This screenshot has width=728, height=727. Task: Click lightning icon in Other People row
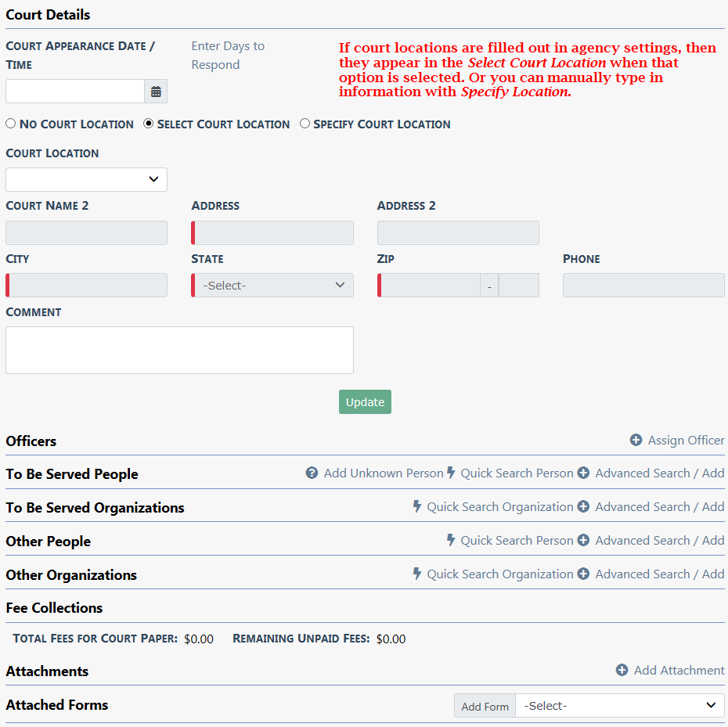[x=451, y=541]
